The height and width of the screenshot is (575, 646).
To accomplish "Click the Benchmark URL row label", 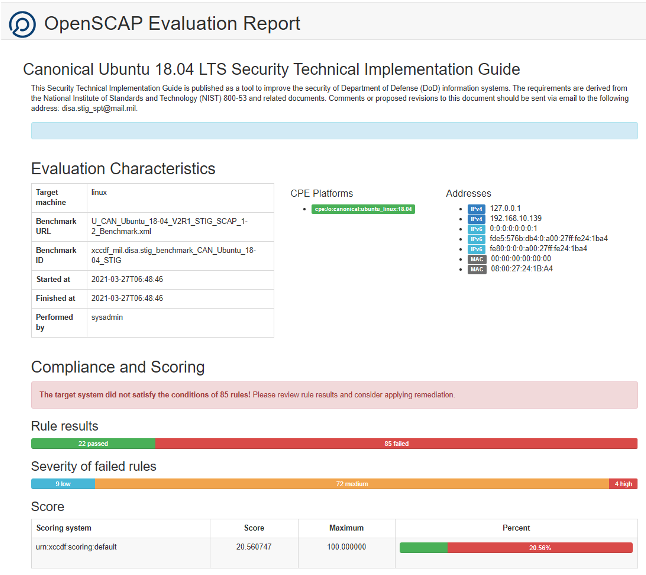I will click(56, 226).
